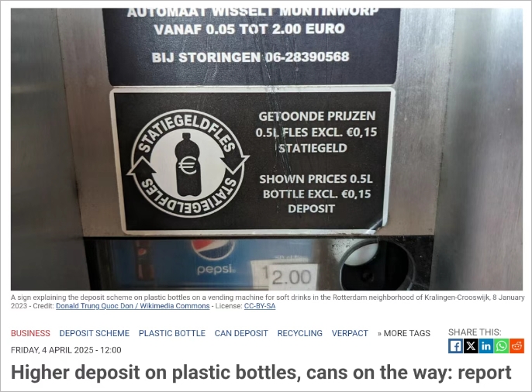Screen dimensions: 532x392
Task: Open the Recycling tag
Action: [x=300, y=333]
